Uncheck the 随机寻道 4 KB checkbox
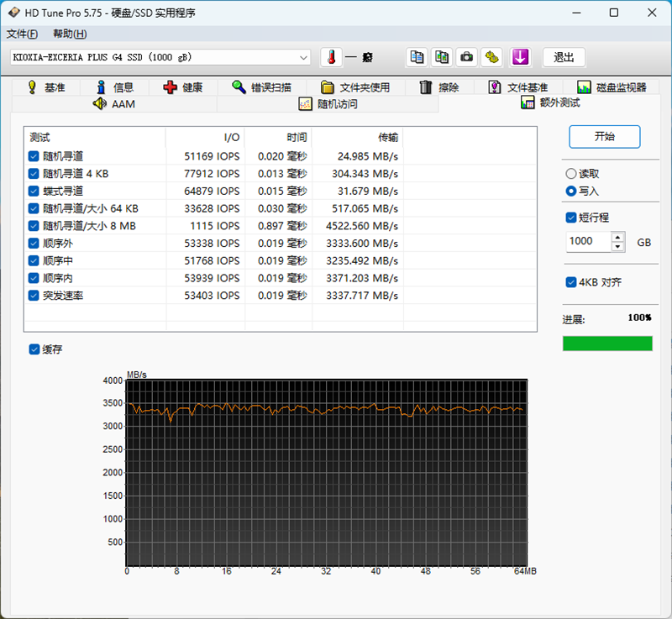Viewport: 672px width, 619px height. pyautogui.click(x=34, y=174)
